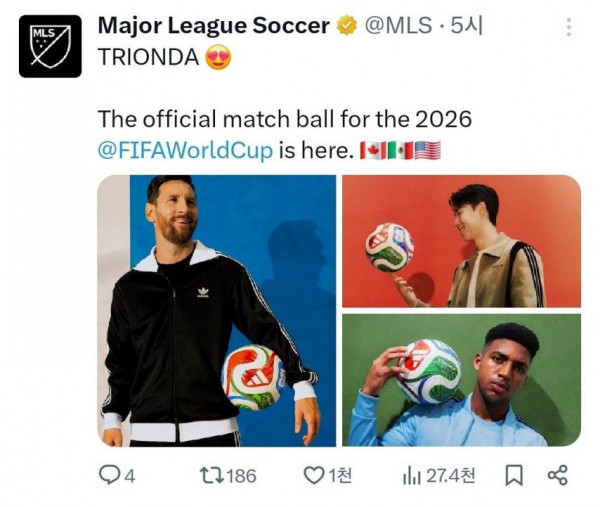The height and width of the screenshot is (507, 600).
Task: Bookmark this tweet
Action: pos(514,476)
